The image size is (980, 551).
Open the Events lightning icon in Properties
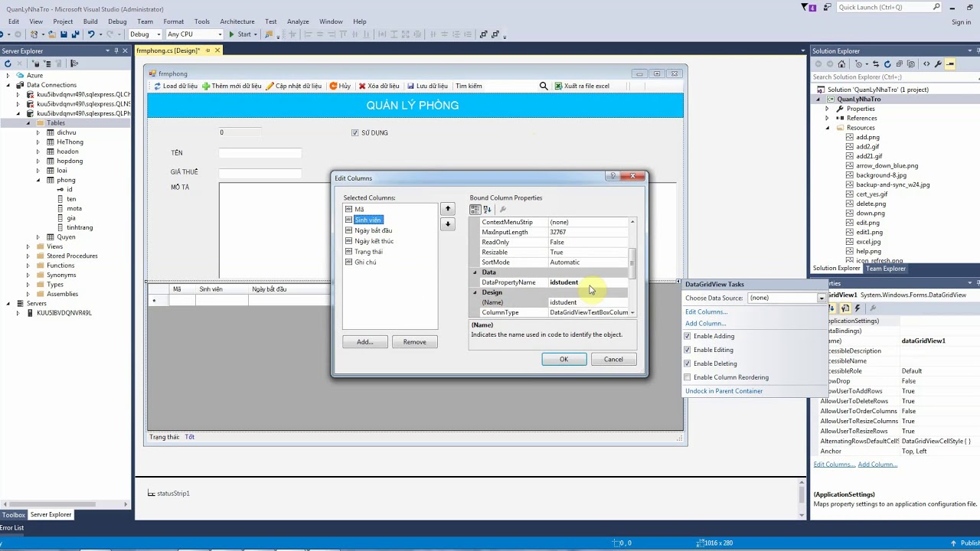click(x=857, y=308)
